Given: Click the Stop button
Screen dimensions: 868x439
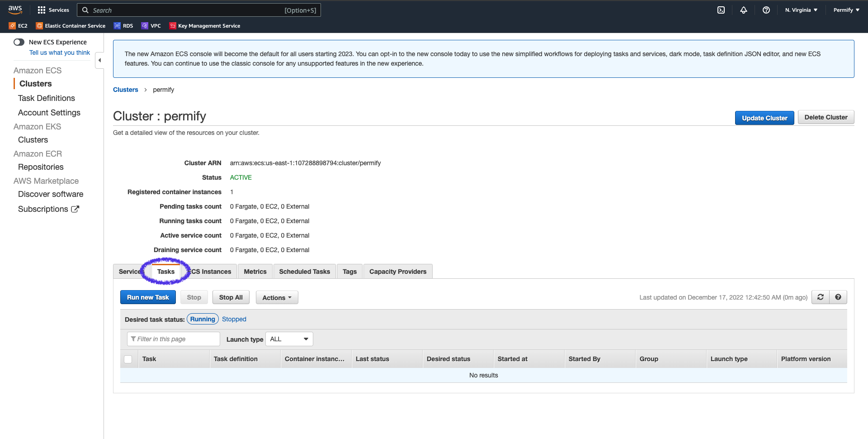Looking at the screenshot, I should coord(194,297).
